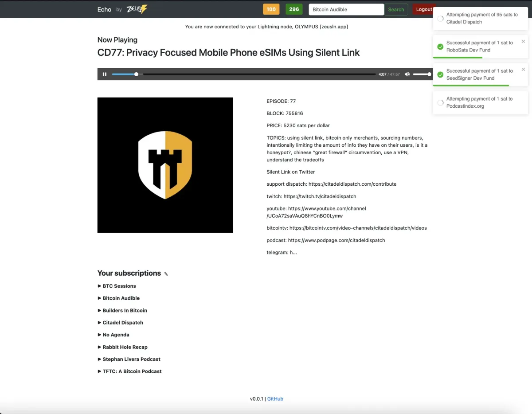The image size is (532, 414).
Task: Close the SeedSigner Dev Fund notification
Action: (523, 70)
